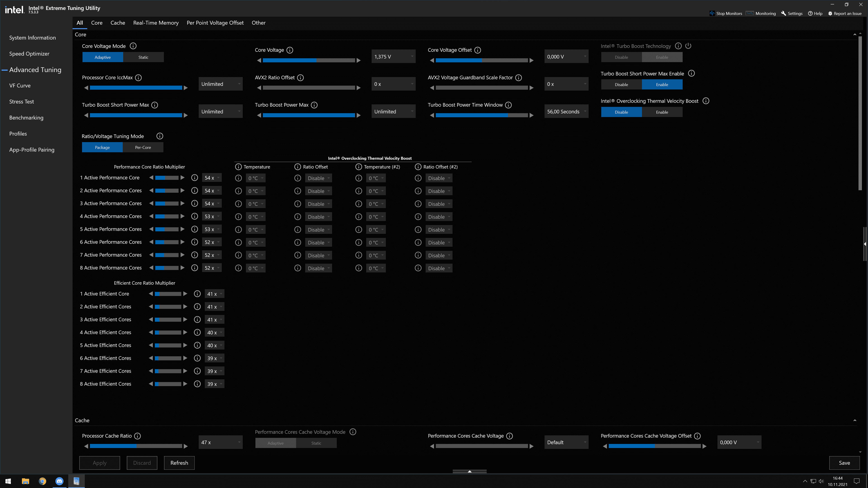Image resolution: width=868 pixels, height=488 pixels.
Task: Click the Save button
Action: coord(844,463)
